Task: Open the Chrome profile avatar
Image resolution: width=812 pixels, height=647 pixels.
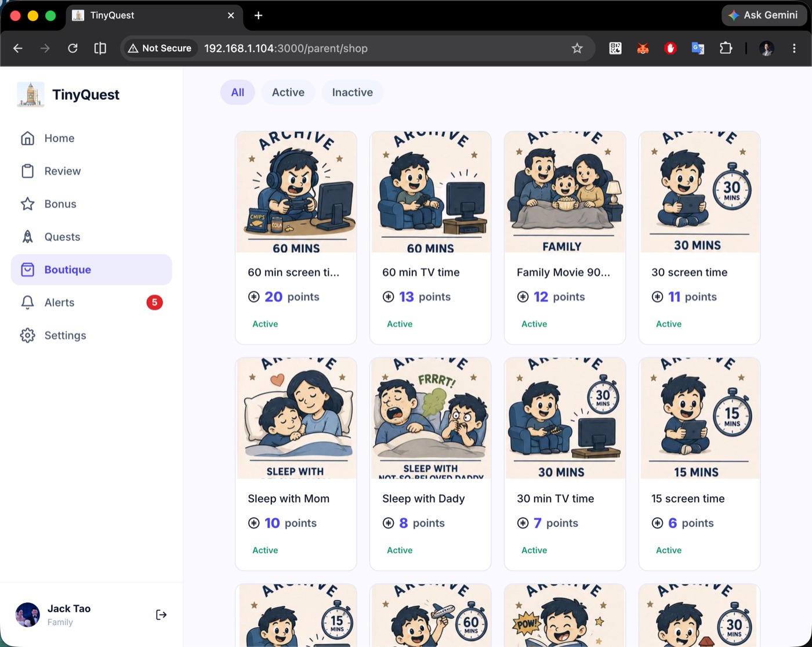Action: (x=767, y=48)
